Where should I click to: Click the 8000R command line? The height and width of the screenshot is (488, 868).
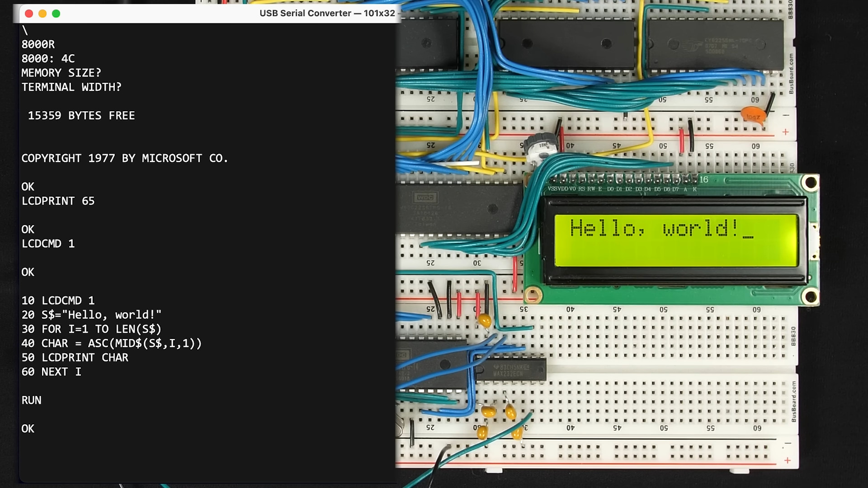pos(38,44)
